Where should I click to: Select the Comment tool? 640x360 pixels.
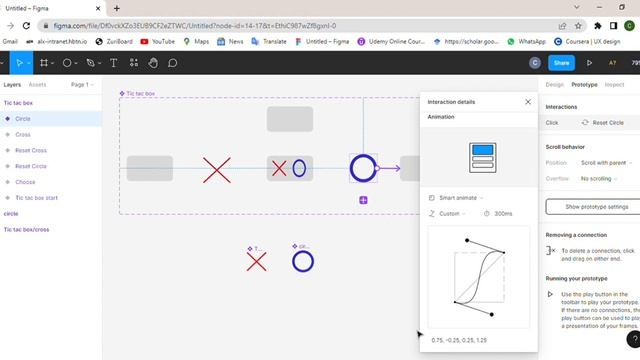point(173,63)
